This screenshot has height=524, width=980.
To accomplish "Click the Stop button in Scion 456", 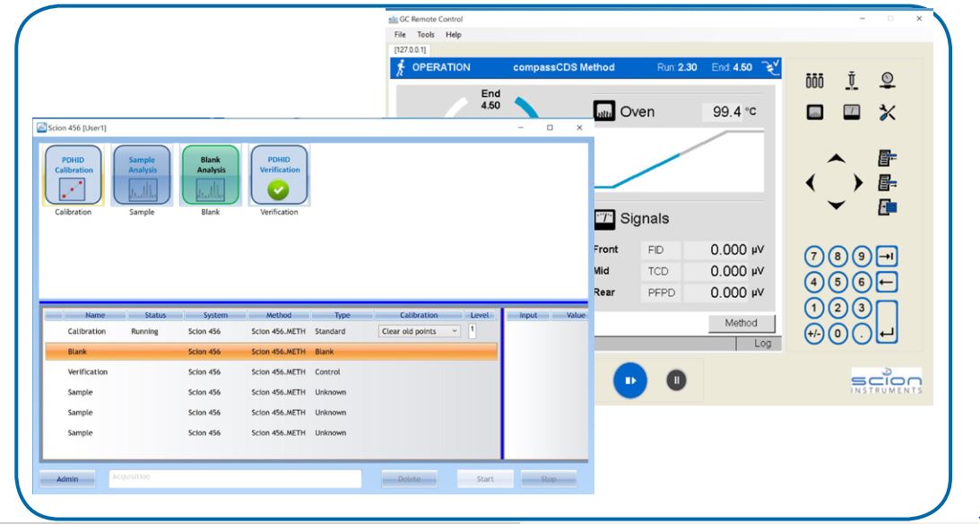I will click(x=548, y=479).
